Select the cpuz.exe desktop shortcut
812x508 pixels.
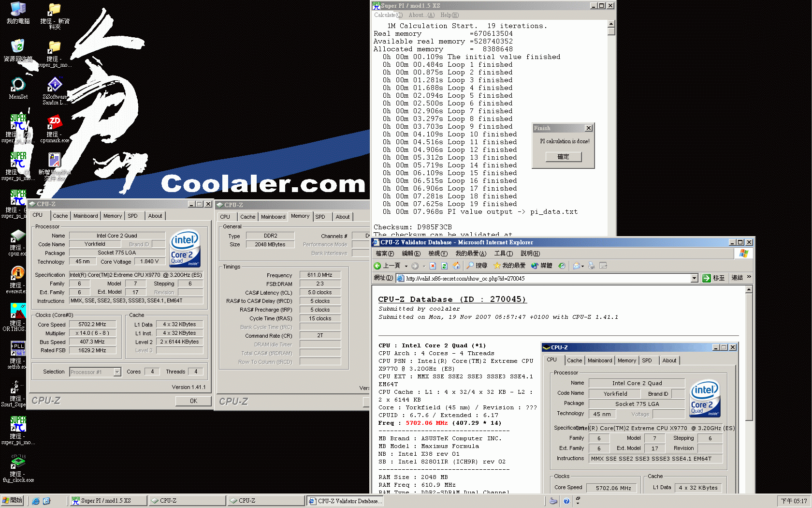pos(17,242)
